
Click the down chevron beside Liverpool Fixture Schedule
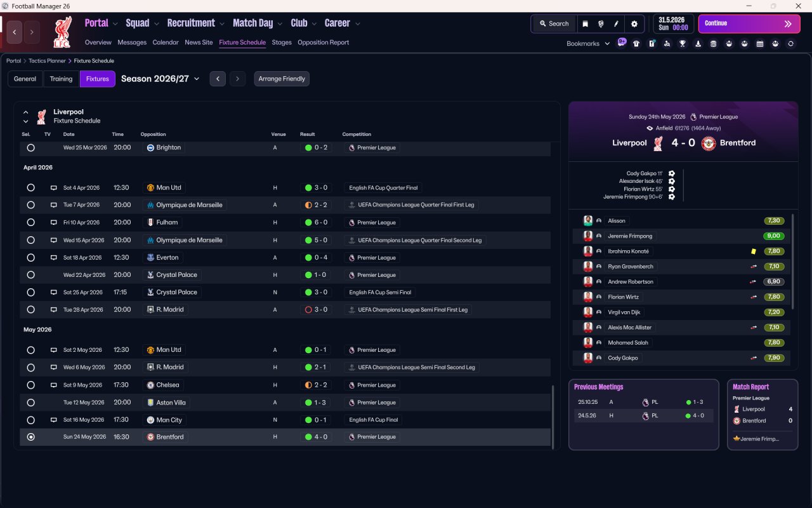coord(26,121)
